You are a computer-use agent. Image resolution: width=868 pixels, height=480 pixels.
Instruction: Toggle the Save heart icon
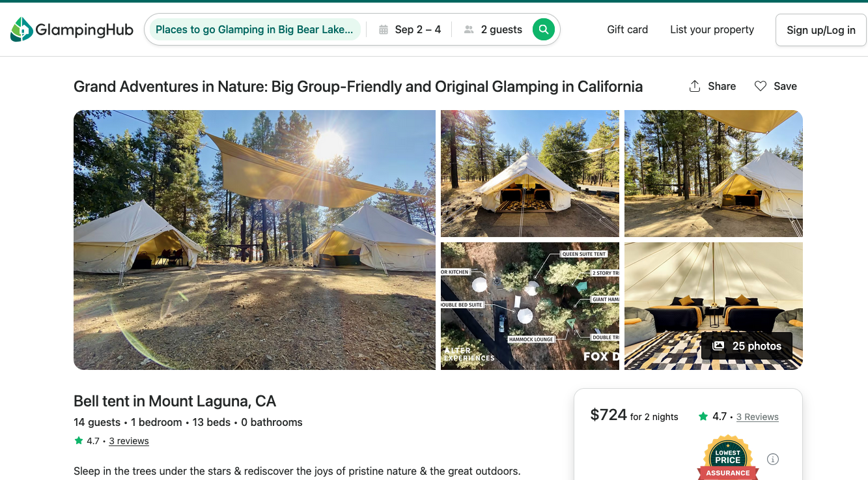[760, 86]
